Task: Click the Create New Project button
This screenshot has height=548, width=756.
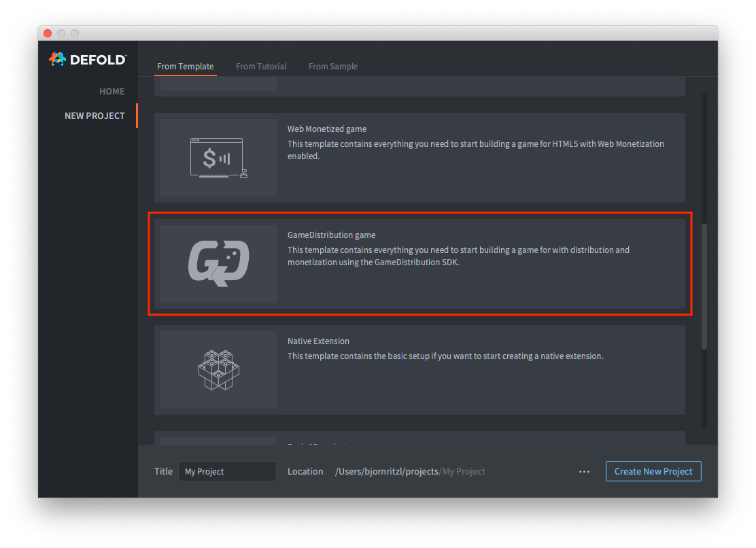Action: tap(653, 471)
